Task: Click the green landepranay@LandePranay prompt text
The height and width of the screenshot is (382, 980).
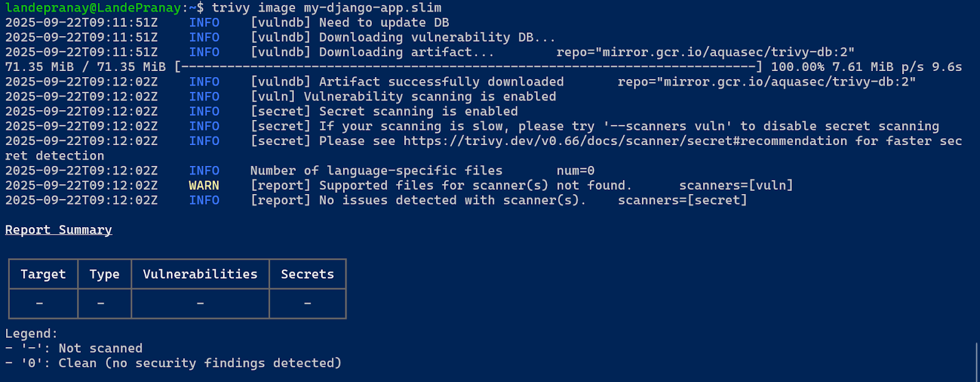Action: [93, 8]
